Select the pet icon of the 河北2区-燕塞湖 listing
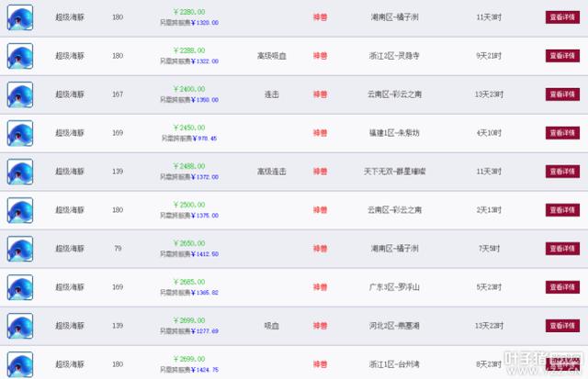588x379 pixels. 20,326
